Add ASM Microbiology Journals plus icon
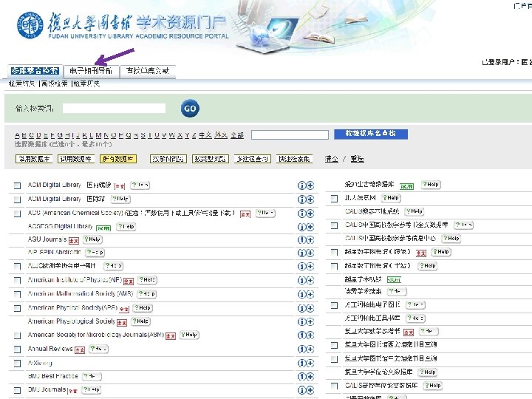The image size is (532, 399). pos(310,335)
